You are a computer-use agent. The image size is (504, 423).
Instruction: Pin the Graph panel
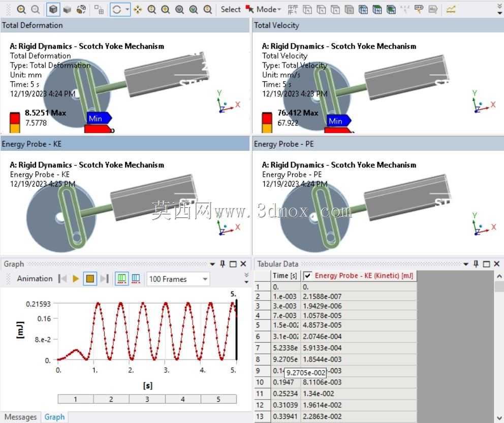click(223, 264)
